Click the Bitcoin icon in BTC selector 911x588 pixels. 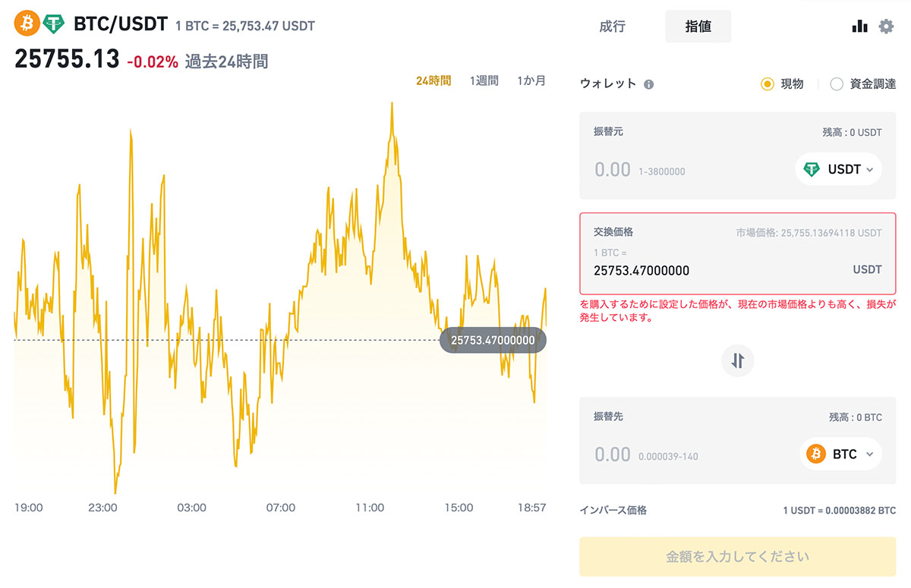(817, 454)
